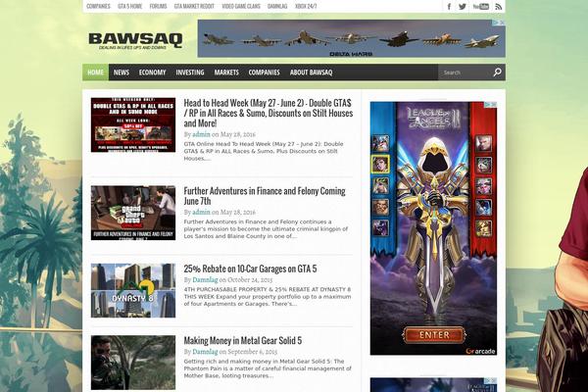Click the search magnifier icon
588x392 pixels.
coord(497,72)
